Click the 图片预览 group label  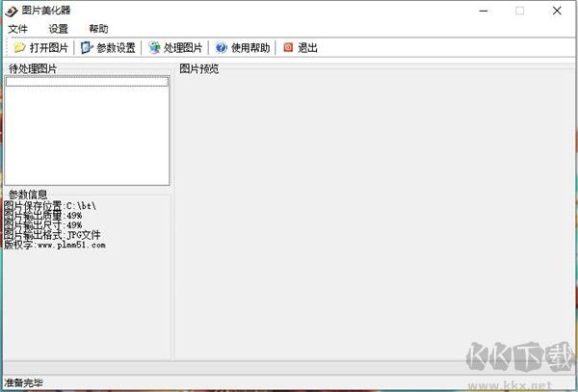coord(199,69)
